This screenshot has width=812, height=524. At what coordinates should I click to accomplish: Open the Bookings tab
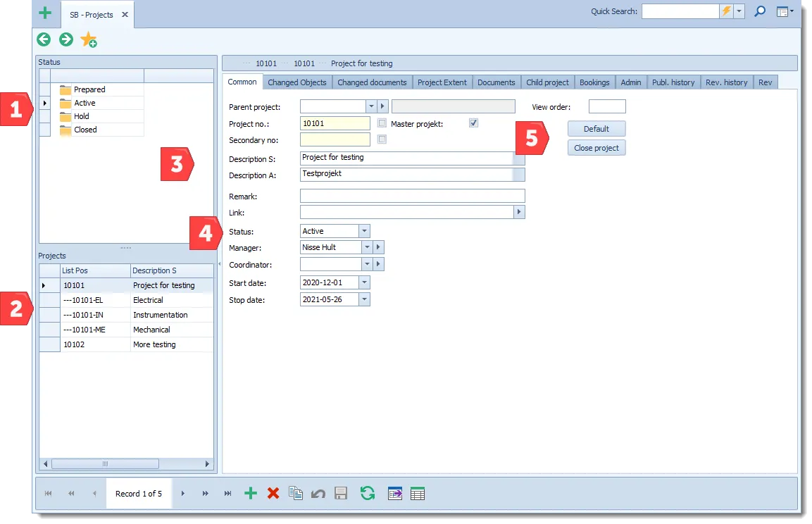click(594, 82)
